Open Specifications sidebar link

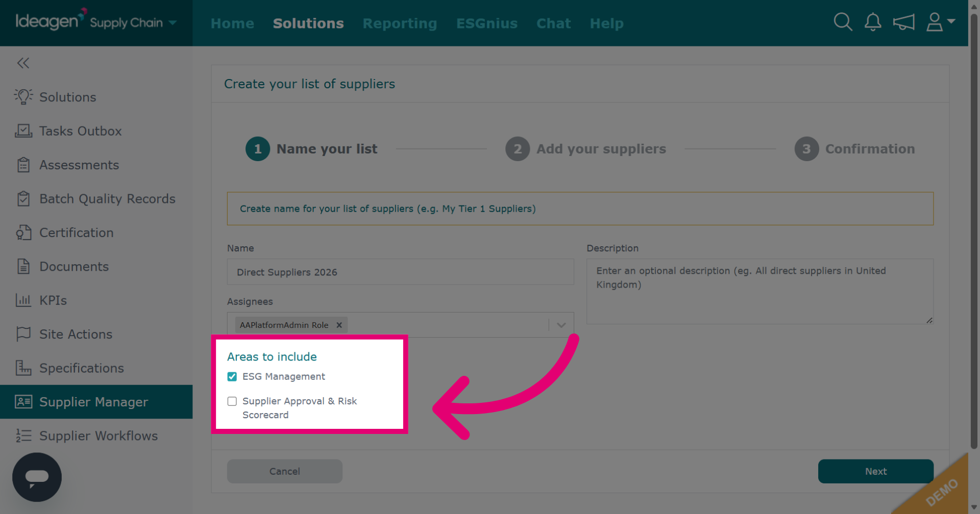click(x=82, y=368)
